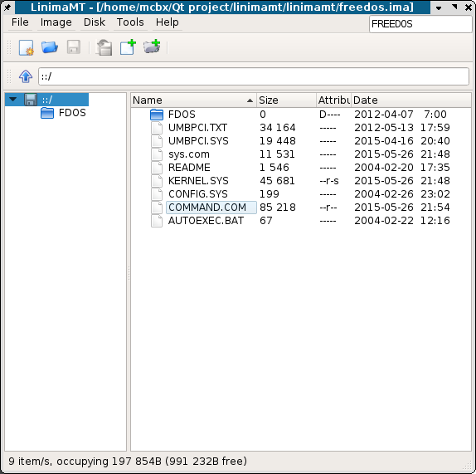
Task: Sort files by the Size column
Action: point(286,100)
